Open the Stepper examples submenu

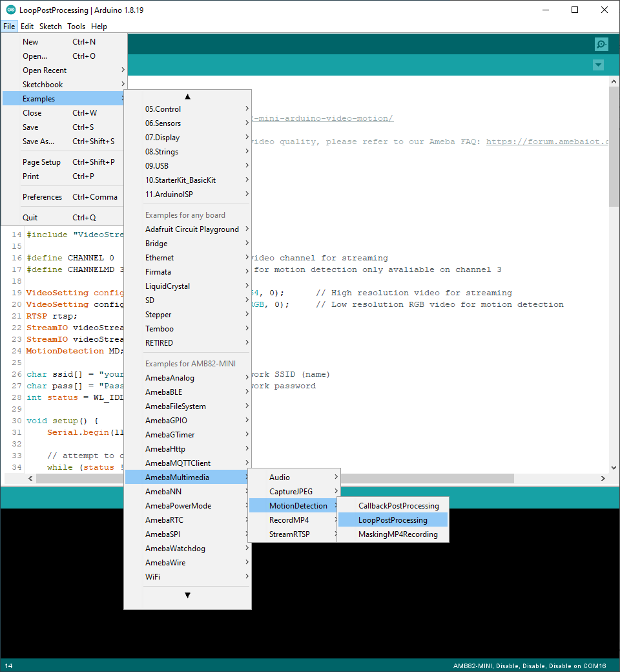point(188,314)
